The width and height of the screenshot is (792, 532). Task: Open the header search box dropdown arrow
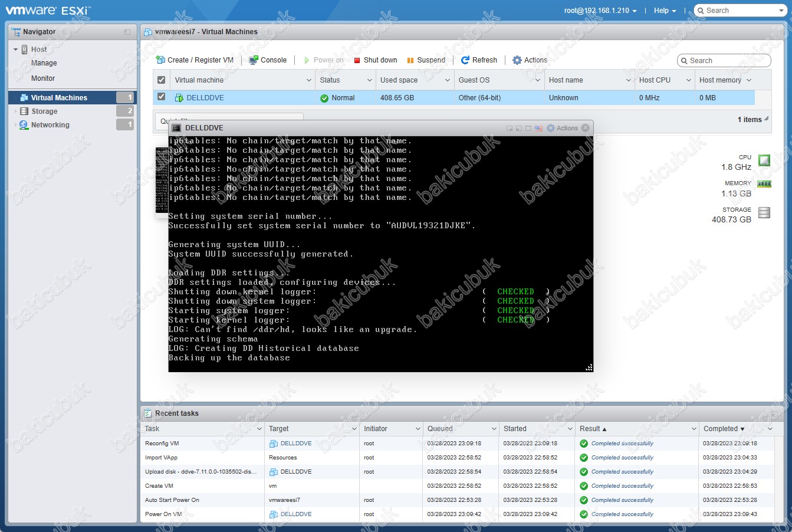coord(781,11)
